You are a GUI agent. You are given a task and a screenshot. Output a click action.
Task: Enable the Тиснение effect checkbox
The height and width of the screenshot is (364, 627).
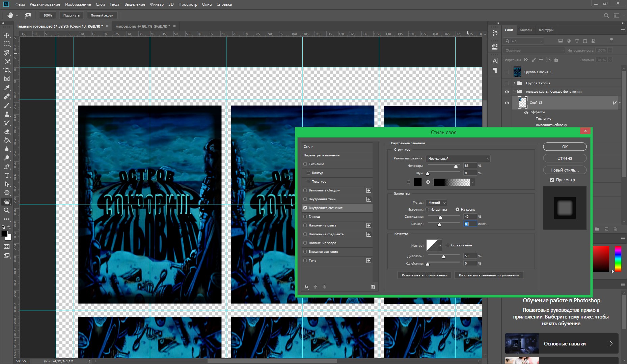(x=305, y=164)
